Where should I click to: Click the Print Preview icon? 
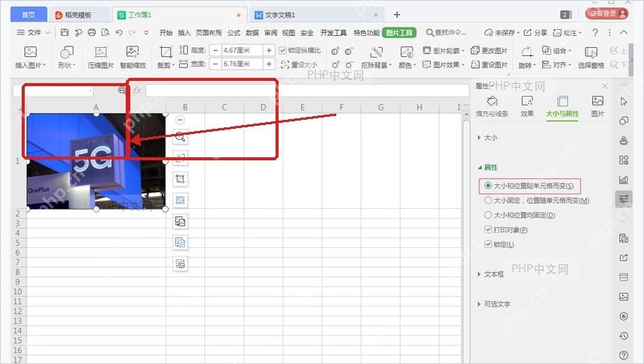[x=106, y=32]
